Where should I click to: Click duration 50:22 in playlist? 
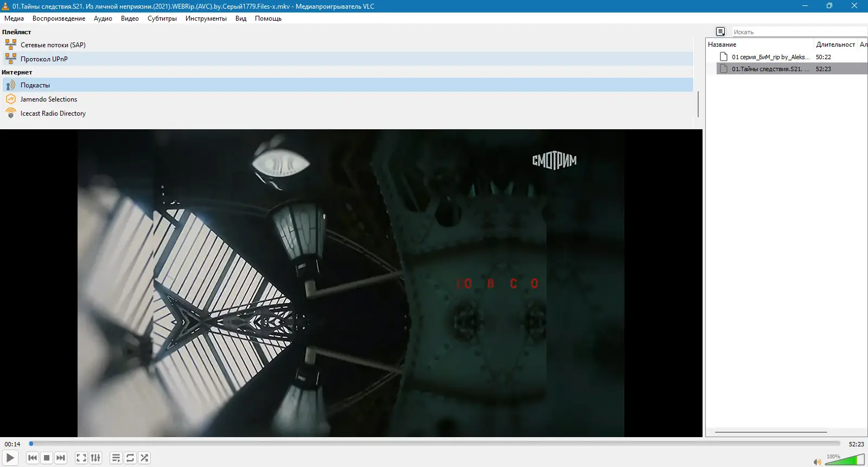point(824,57)
